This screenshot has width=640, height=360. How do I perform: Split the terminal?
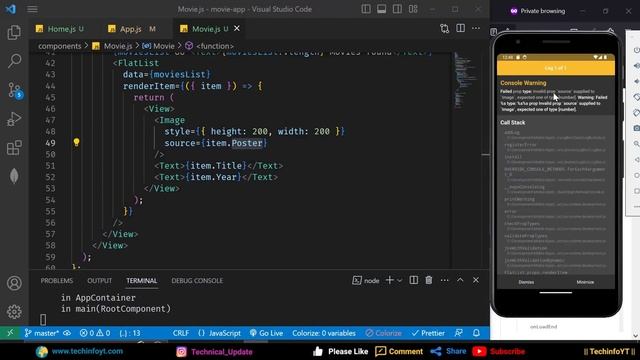pyautogui.click(x=413, y=280)
